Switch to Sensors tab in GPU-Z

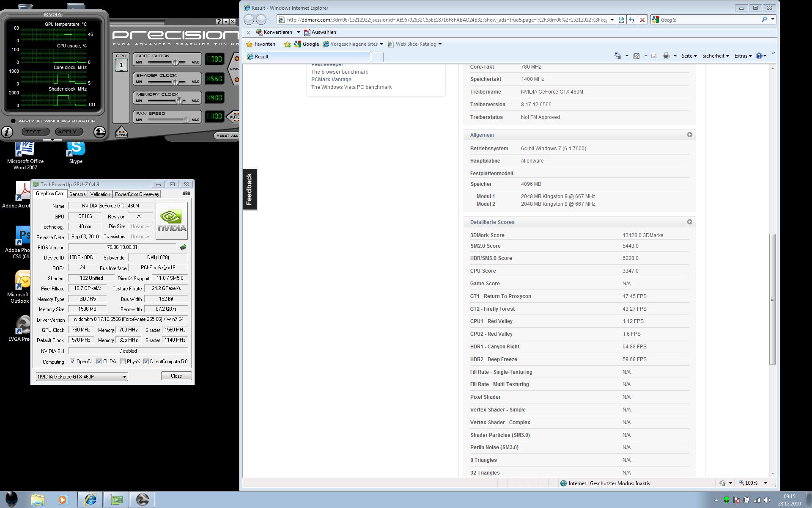click(77, 194)
